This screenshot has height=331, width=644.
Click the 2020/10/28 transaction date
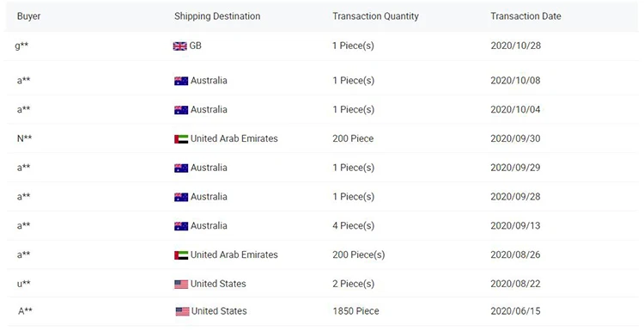coord(516,46)
